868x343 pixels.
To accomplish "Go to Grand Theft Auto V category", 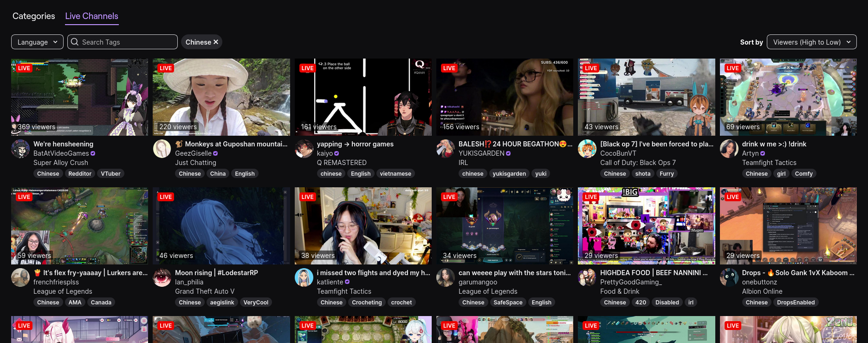I will [x=205, y=291].
